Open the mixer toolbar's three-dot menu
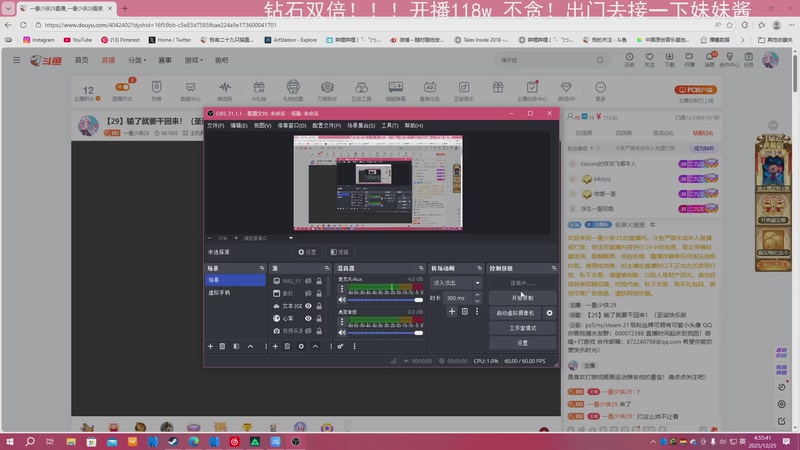Viewport: 800px width, 450px height. click(355, 346)
